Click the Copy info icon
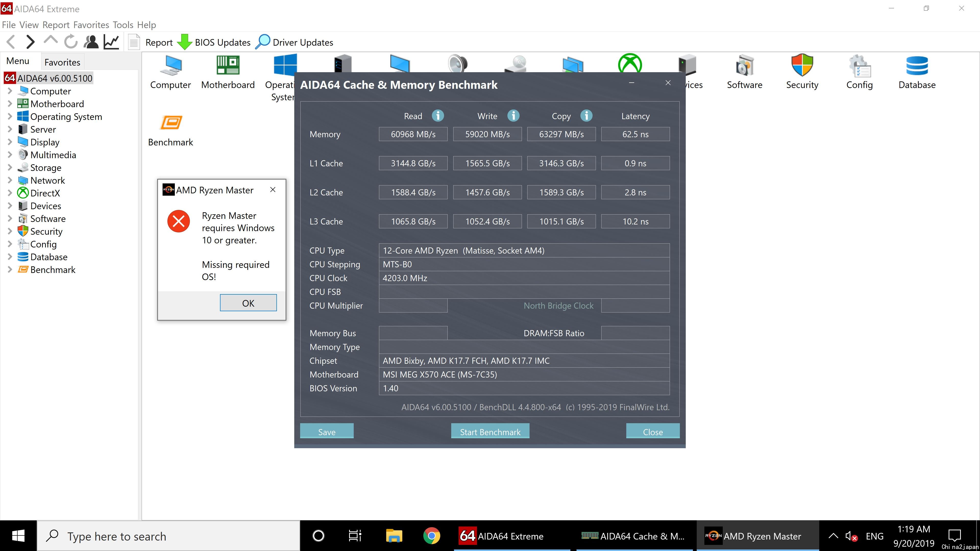Image resolution: width=980 pixels, height=551 pixels. 586,116
